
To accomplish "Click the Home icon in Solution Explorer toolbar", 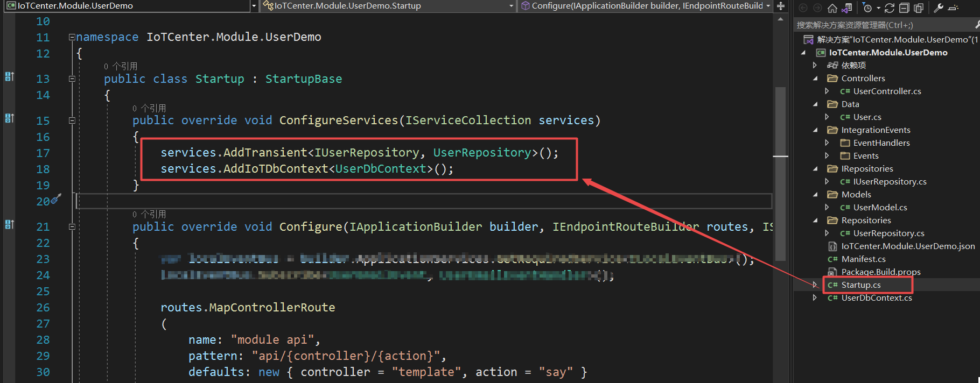I will tap(832, 8).
